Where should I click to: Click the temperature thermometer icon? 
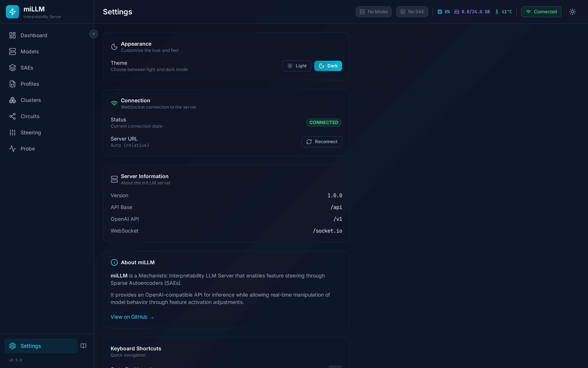pos(497,12)
